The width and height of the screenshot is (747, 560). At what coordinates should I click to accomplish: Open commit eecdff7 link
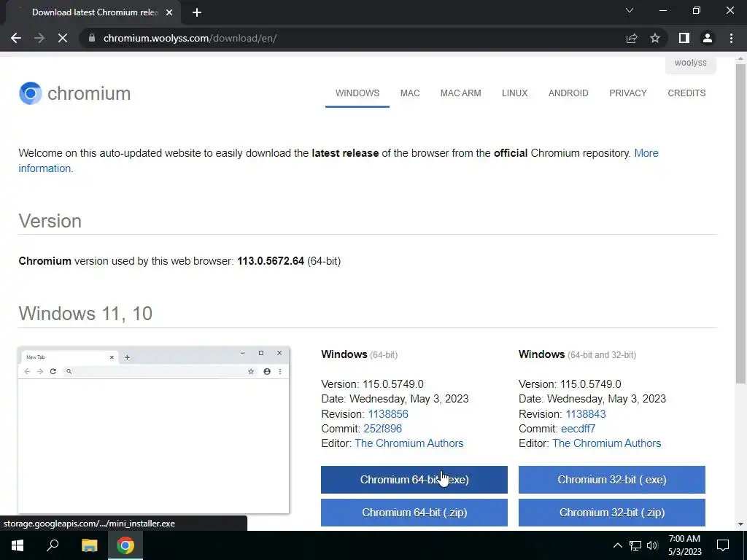(578, 429)
